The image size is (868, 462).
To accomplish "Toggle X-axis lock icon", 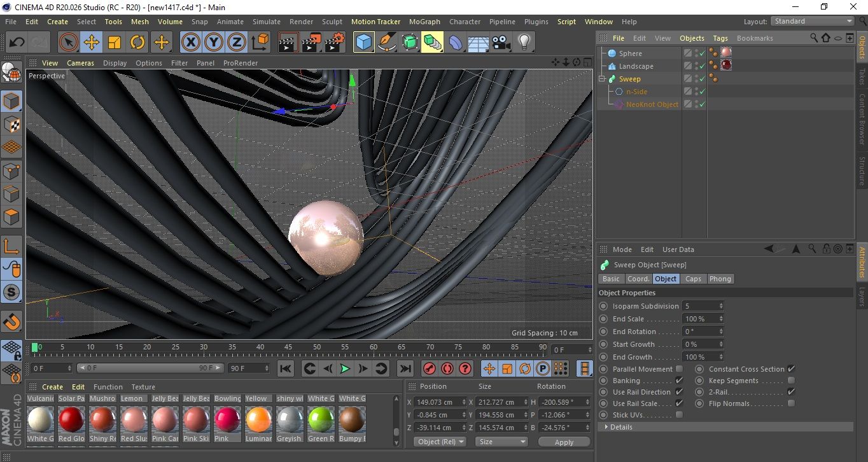I will (x=190, y=43).
